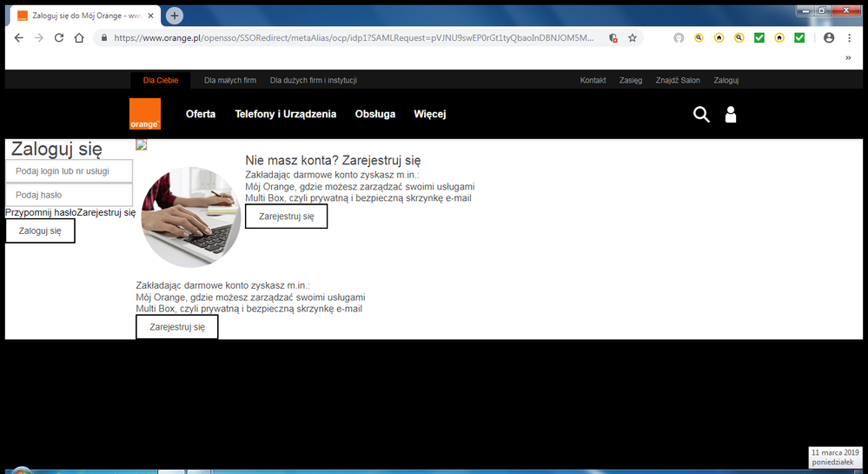This screenshot has height=474, width=868.
Task: Click the Podaj hasło password field
Action: click(x=70, y=196)
